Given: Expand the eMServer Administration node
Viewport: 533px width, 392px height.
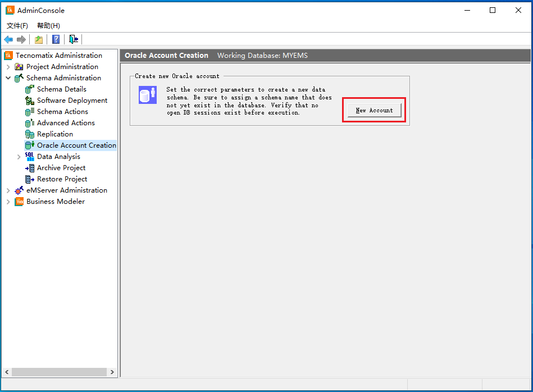Looking at the screenshot, I should pyautogui.click(x=8, y=190).
